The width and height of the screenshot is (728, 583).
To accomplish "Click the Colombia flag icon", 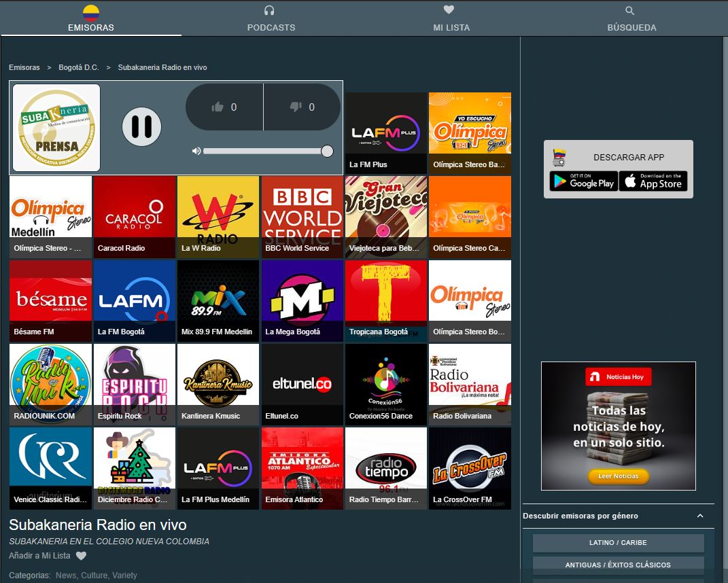I will (90, 12).
